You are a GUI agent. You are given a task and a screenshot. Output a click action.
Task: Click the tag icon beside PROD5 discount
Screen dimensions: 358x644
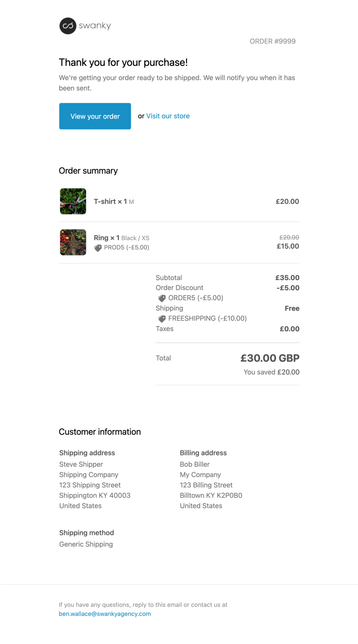pyautogui.click(x=98, y=248)
